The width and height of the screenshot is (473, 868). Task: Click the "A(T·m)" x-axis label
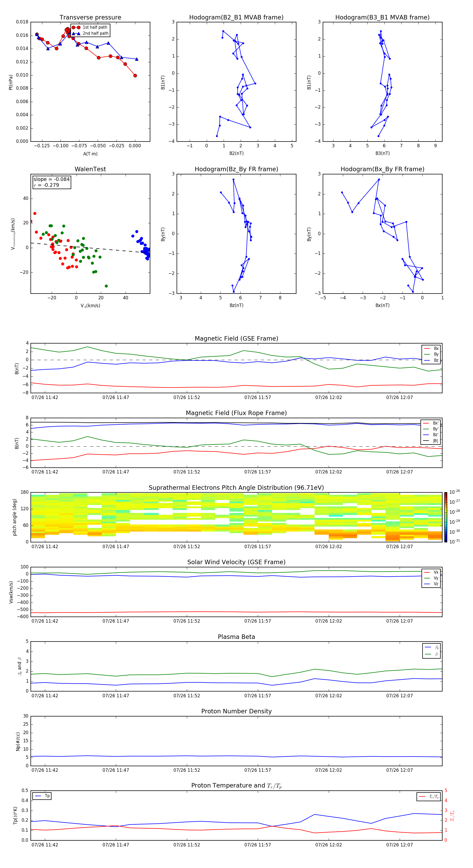[90, 154]
